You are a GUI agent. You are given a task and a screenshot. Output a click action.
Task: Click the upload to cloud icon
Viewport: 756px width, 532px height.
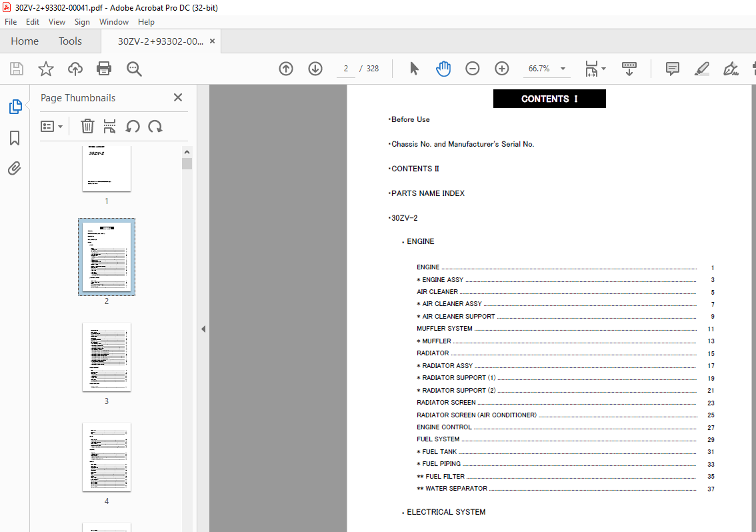(75, 69)
